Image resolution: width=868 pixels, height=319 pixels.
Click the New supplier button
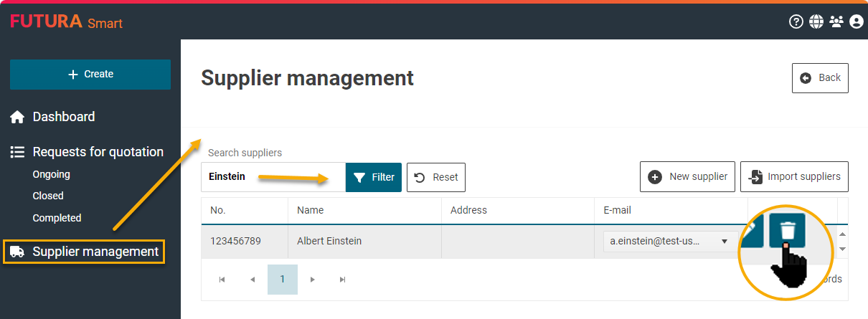click(687, 176)
